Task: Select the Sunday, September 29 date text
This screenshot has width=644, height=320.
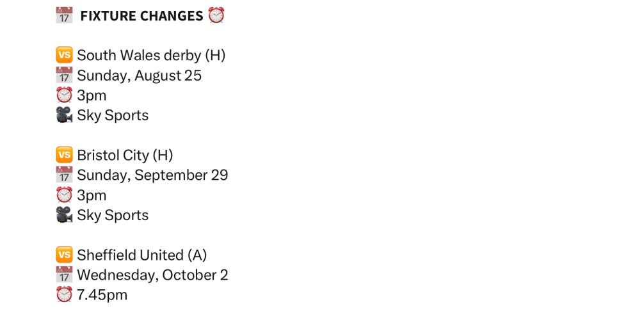Action: [x=152, y=175]
